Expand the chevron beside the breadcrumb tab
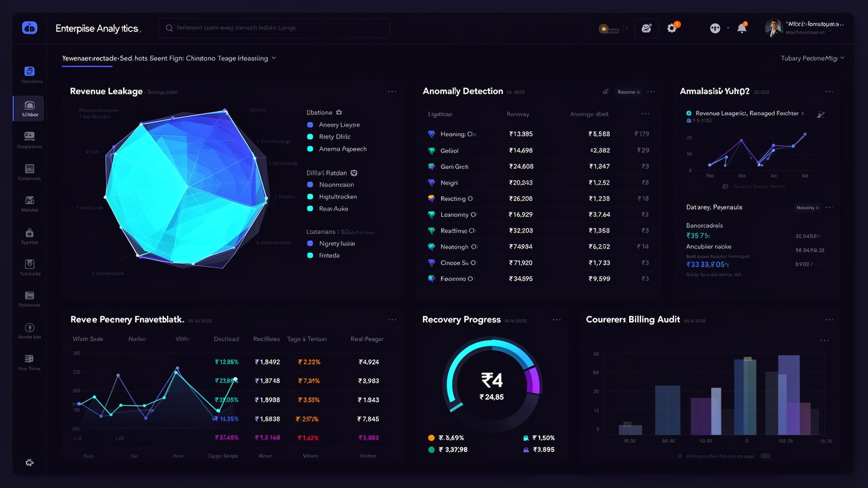Screen dimensions: 868x488 (x=274, y=58)
